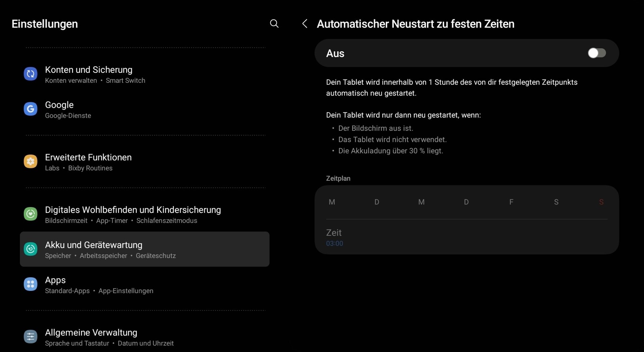Tap the Google services icon
The width and height of the screenshot is (644, 352).
point(31,109)
